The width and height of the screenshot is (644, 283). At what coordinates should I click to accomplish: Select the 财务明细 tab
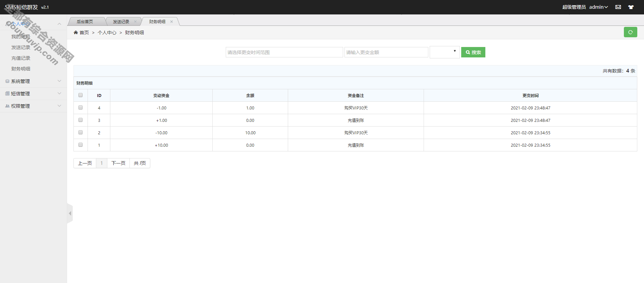pyautogui.click(x=157, y=21)
